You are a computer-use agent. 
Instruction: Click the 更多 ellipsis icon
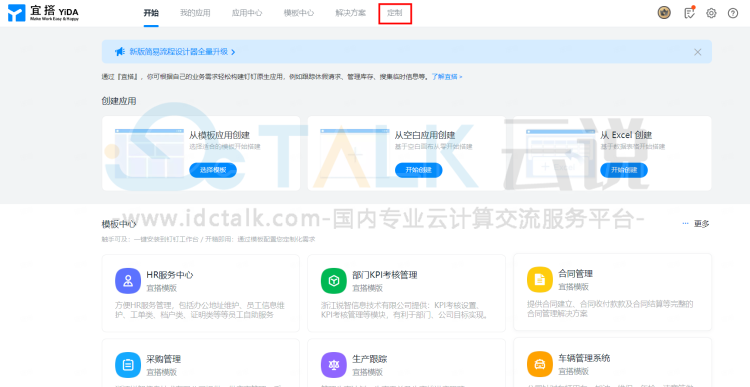tap(685, 223)
